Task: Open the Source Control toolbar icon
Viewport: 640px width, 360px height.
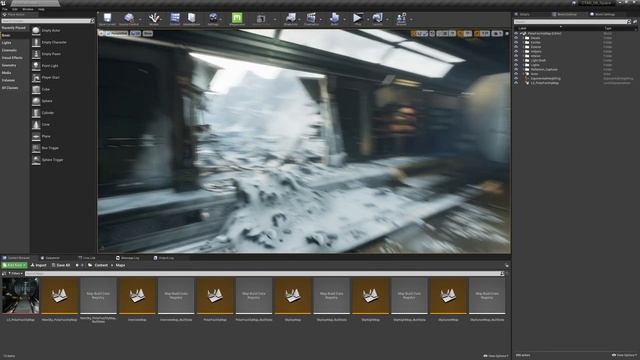Action: coord(129,18)
